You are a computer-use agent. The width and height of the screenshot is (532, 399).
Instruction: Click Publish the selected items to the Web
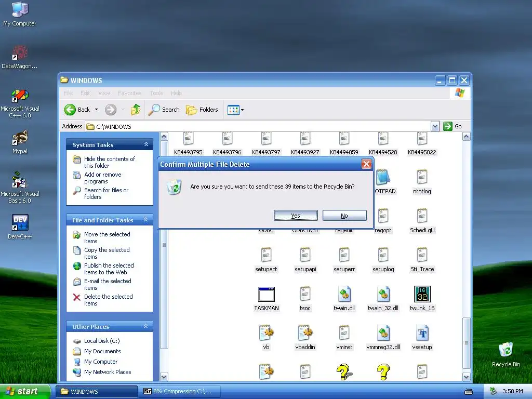pos(109,269)
